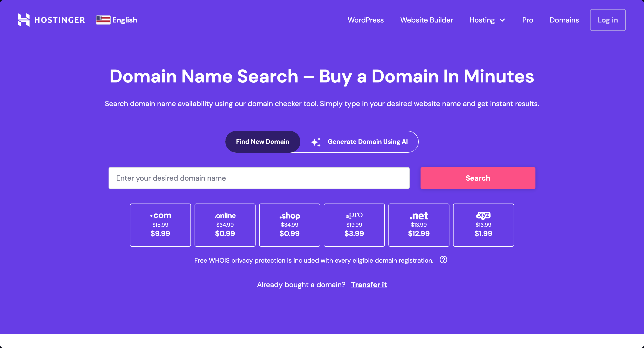
Task: Select the .com domain extension tile
Action: click(x=161, y=225)
